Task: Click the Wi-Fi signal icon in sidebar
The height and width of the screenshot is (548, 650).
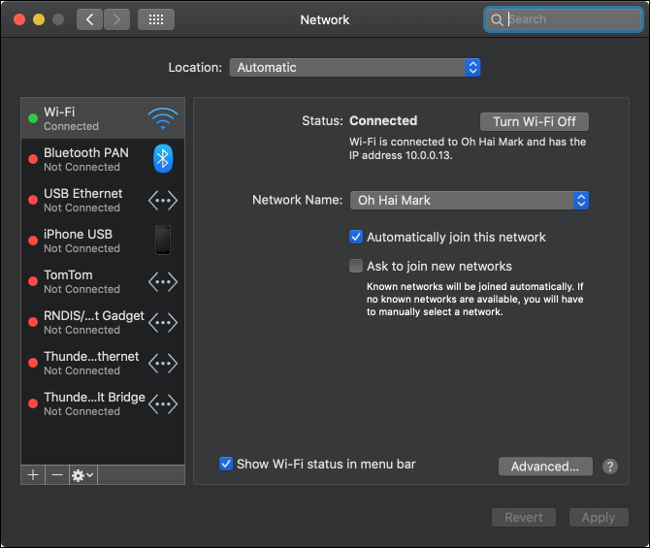Action: coord(162,119)
